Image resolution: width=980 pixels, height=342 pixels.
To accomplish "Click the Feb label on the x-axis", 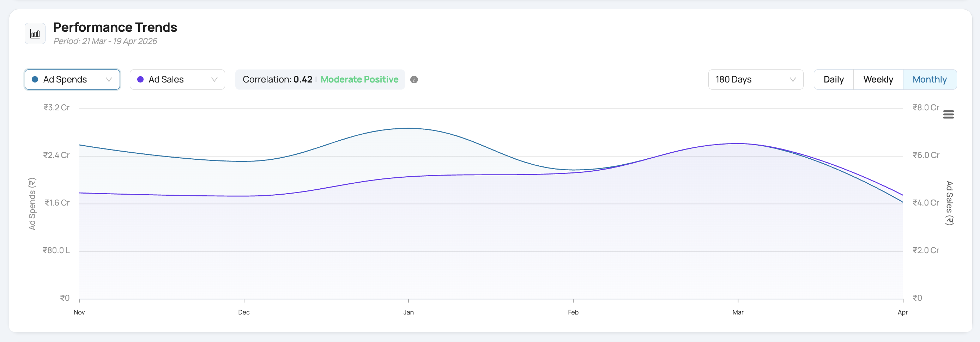I will (573, 312).
